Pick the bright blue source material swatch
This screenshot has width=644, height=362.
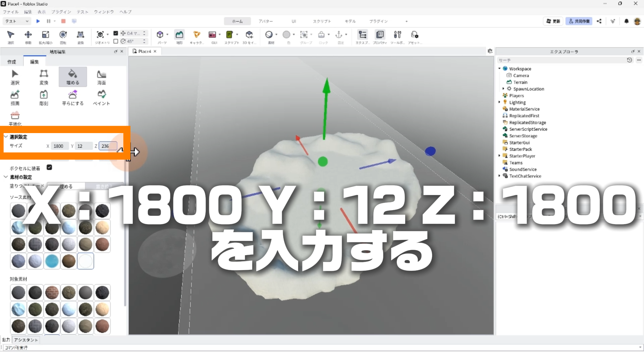click(x=52, y=261)
